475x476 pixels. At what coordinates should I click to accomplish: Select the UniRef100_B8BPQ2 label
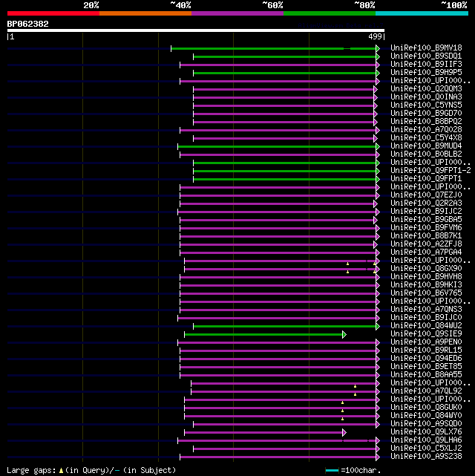point(426,122)
